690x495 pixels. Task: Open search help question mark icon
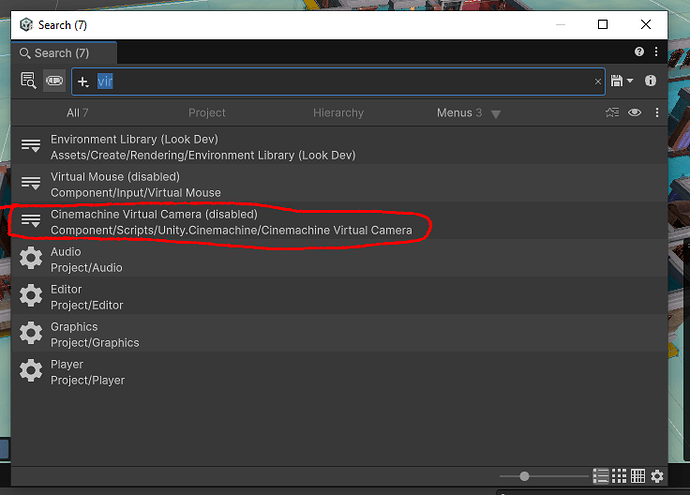click(x=639, y=52)
